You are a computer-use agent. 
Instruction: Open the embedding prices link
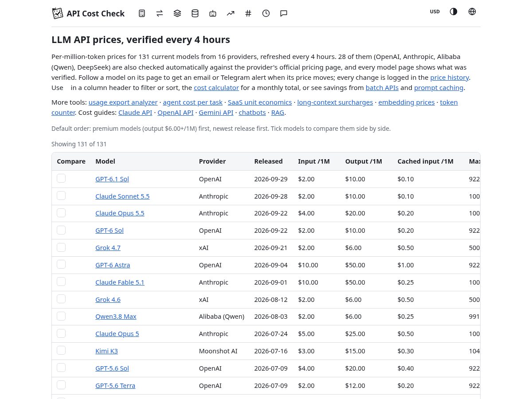point(407,102)
